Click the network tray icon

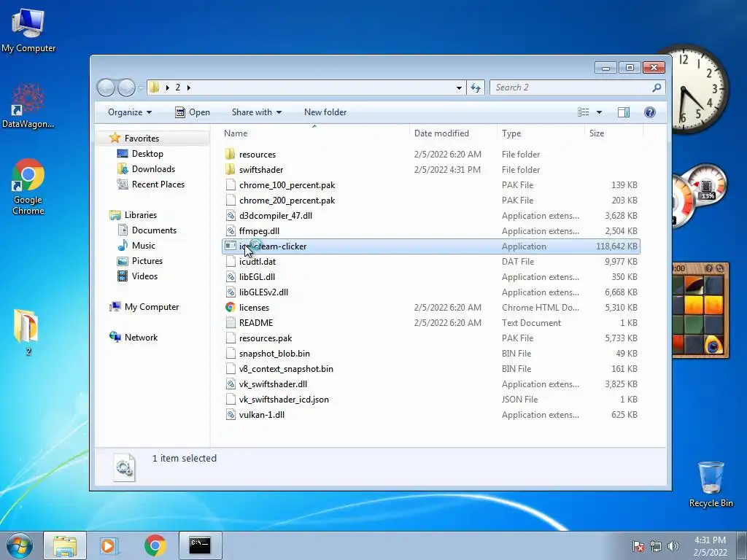tap(656, 546)
